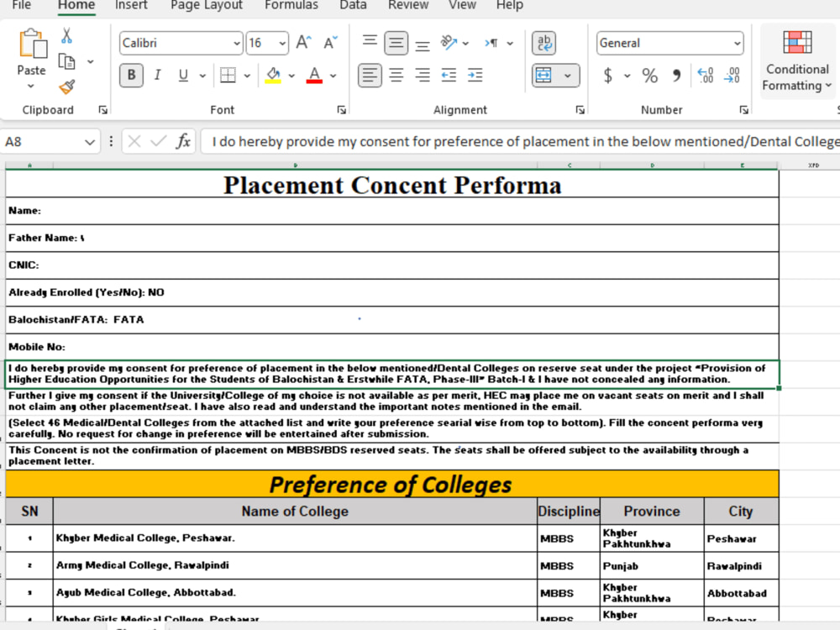The image size is (840, 630).
Task: Increase font size with larger A
Action: click(304, 43)
